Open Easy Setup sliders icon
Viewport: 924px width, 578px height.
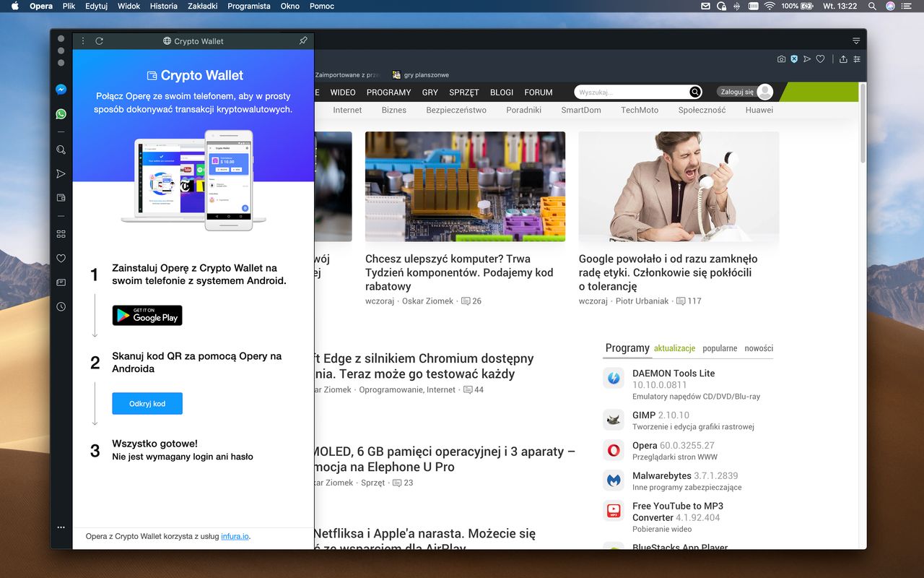pos(857,59)
